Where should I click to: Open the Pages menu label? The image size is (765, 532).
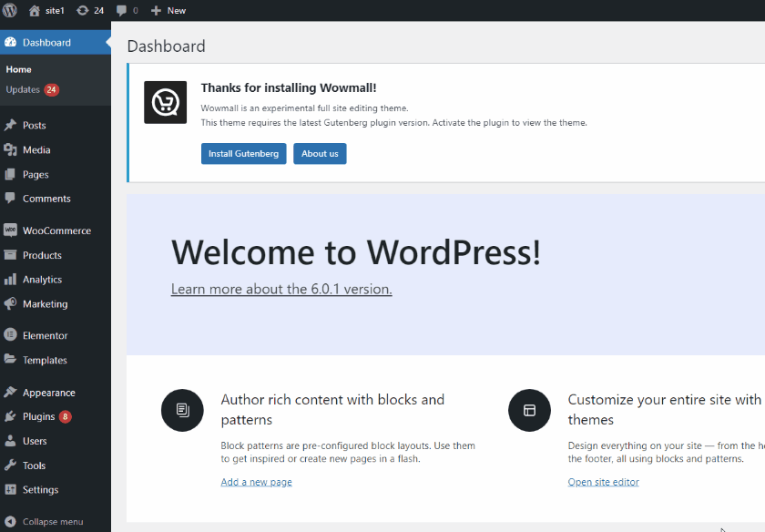[x=36, y=175]
